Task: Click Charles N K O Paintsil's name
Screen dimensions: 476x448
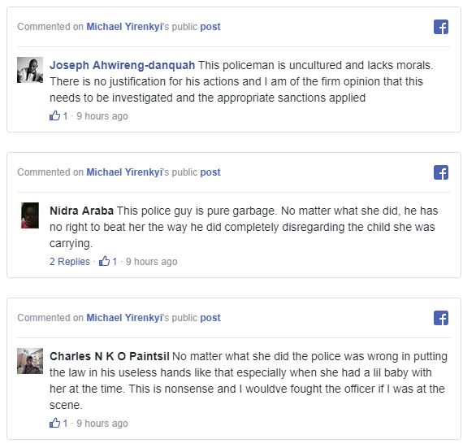Action: tap(110, 356)
